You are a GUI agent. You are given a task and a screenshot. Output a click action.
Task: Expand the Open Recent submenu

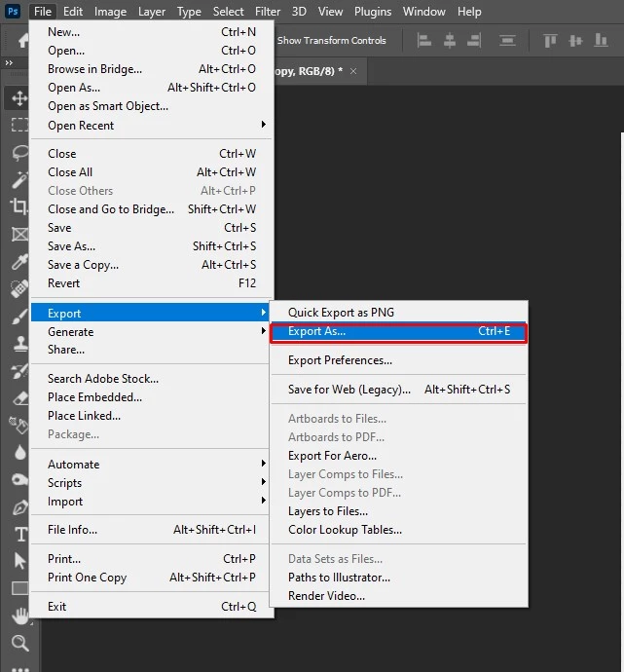tap(152, 125)
